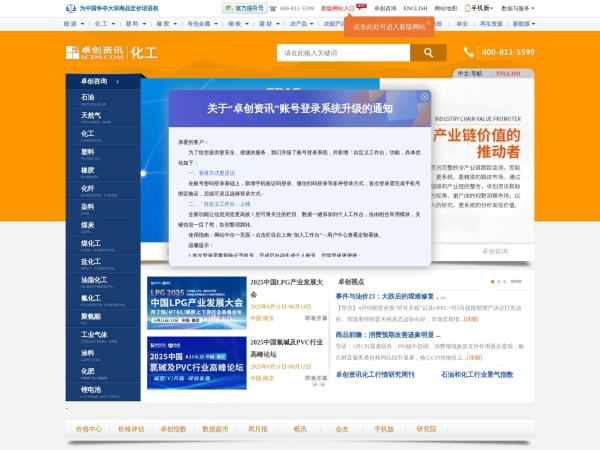This screenshot has height=450, width=600.
Task: Open 天然气 in the sidebar
Action: pos(103,117)
